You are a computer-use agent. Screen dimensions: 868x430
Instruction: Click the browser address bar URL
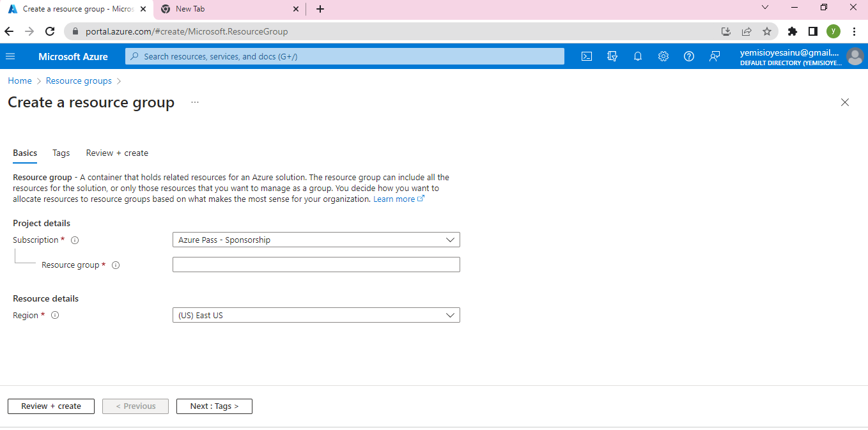click(187, 31)
